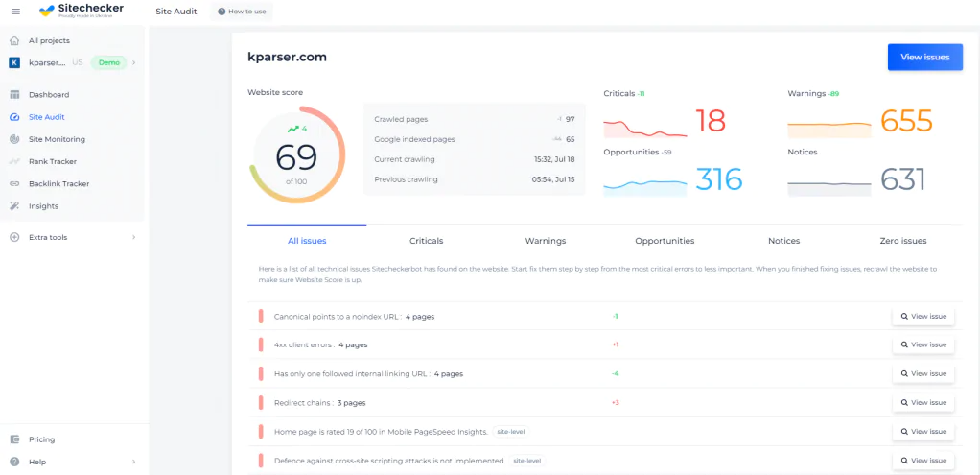
Task: Open the Pricing sidebar icon
Action: [14, 439]
